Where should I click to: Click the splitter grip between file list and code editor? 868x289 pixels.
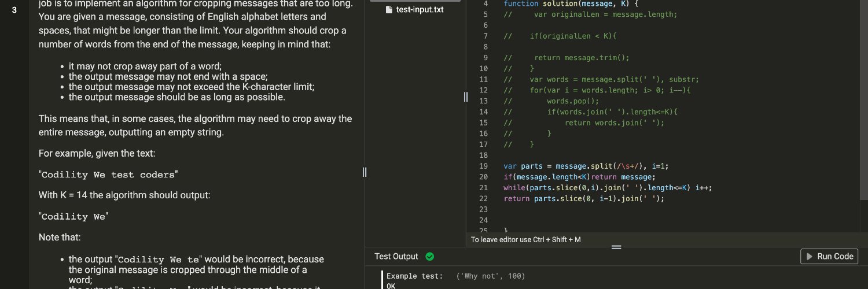(x=466, y=97)
